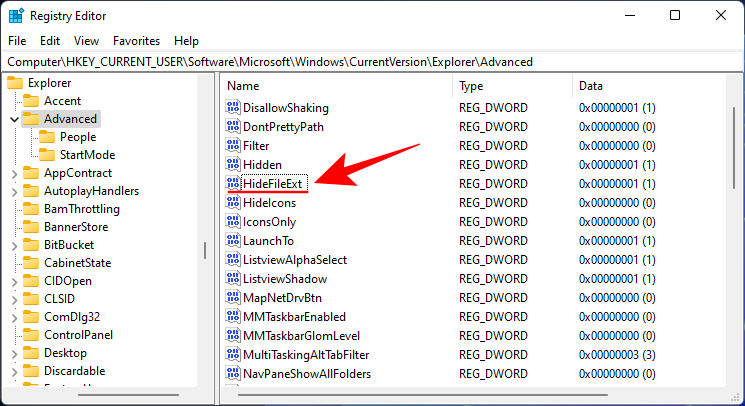Click the NavPaneShowAllFolders value icon
The image size is (745, 406).
pos(233,373)
